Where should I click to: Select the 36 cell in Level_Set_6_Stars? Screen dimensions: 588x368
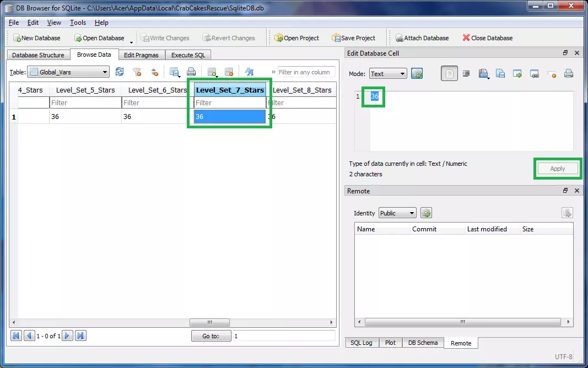click(x=158, y=117)
